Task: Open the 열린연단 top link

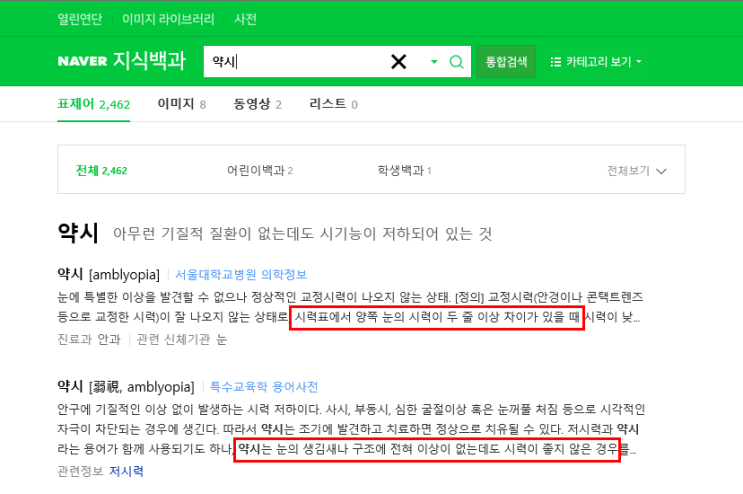Action: tap(80, 19)
